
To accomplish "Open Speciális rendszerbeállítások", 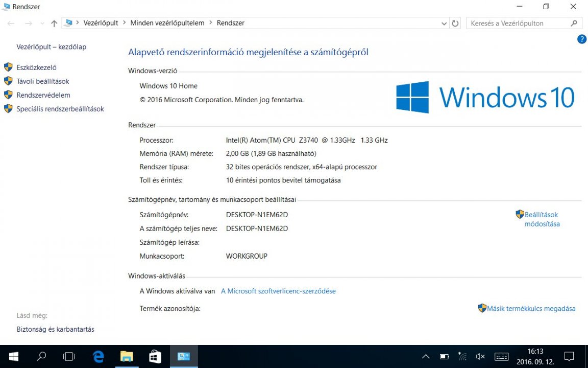I will [60, 109].
